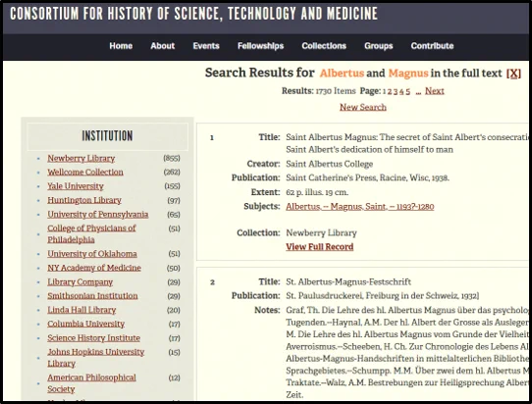Filter by University of Oklahoma

(92, 254)
